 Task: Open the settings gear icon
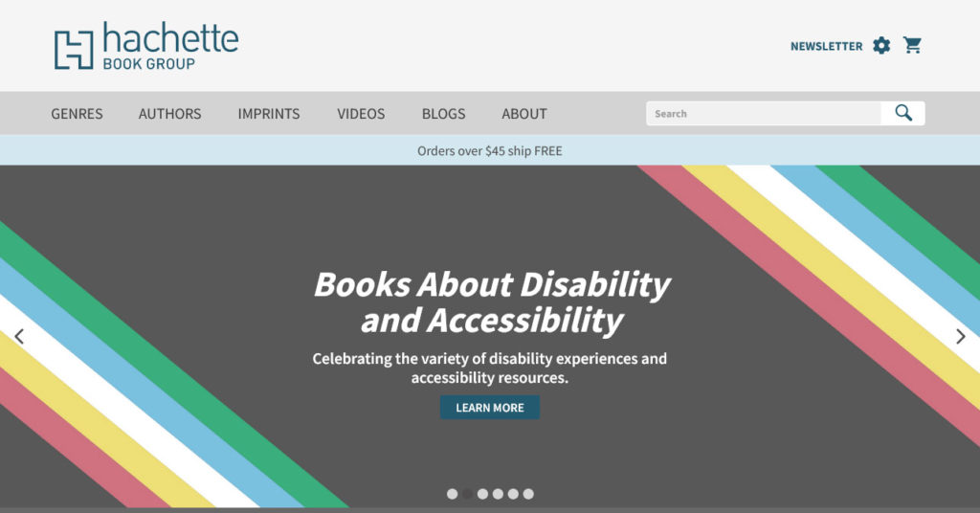[x=881, y=46]
